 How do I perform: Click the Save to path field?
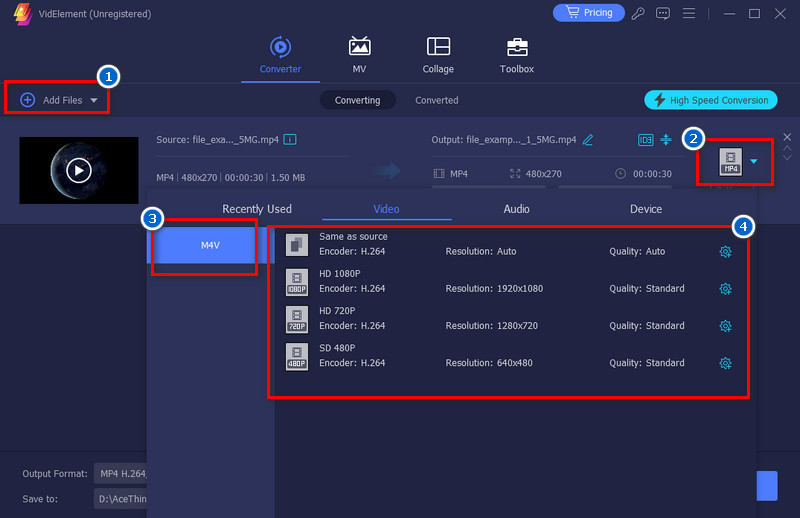pos(120,499)
